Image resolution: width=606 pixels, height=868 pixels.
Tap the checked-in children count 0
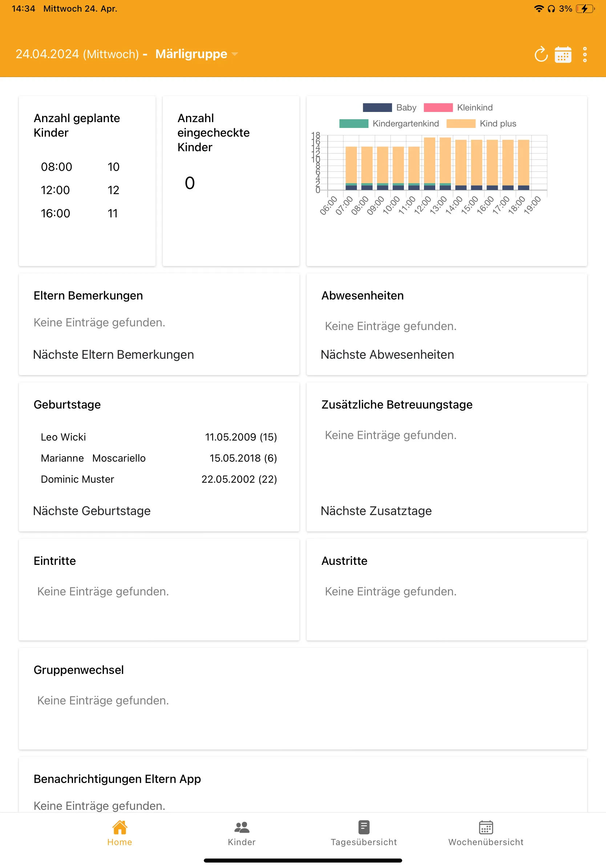[x=190, y=183]
